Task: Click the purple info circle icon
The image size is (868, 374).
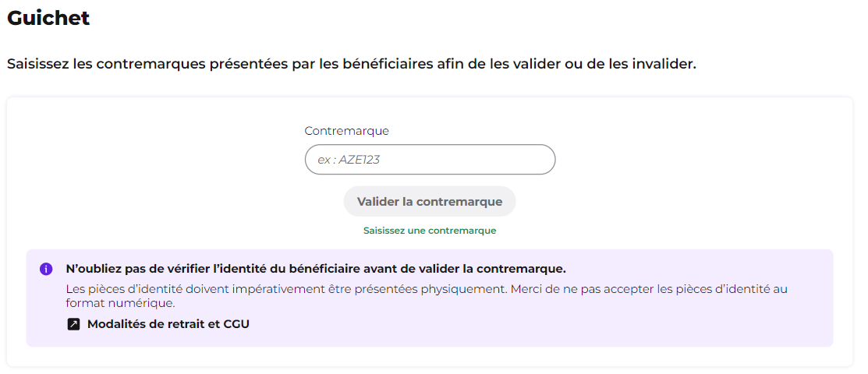Action: (x=46, y=270)
